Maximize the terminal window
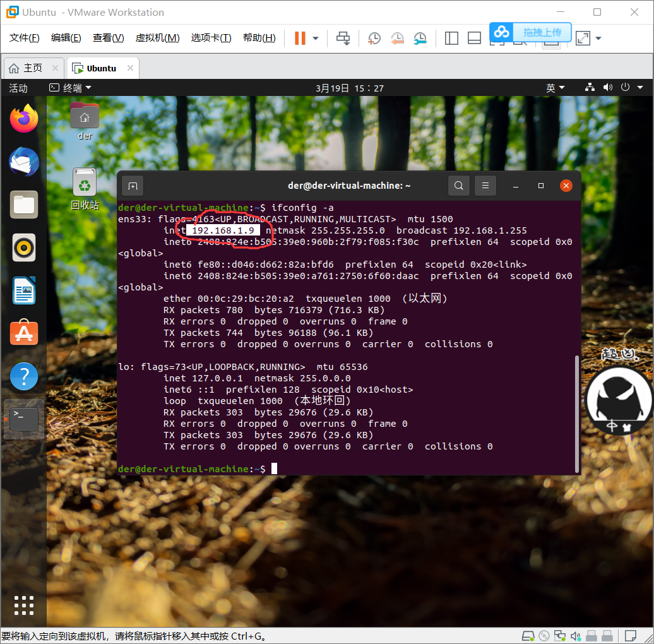654x644 pixels. (541, 186)
